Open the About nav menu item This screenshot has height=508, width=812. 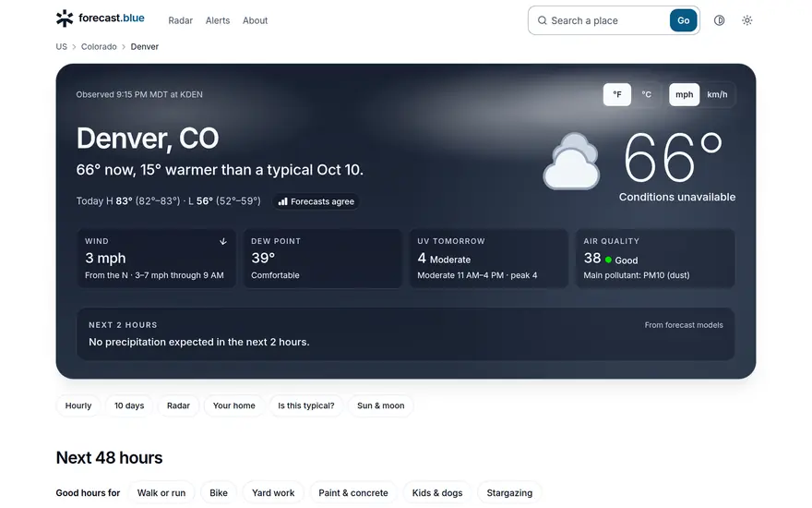(256, 20)
